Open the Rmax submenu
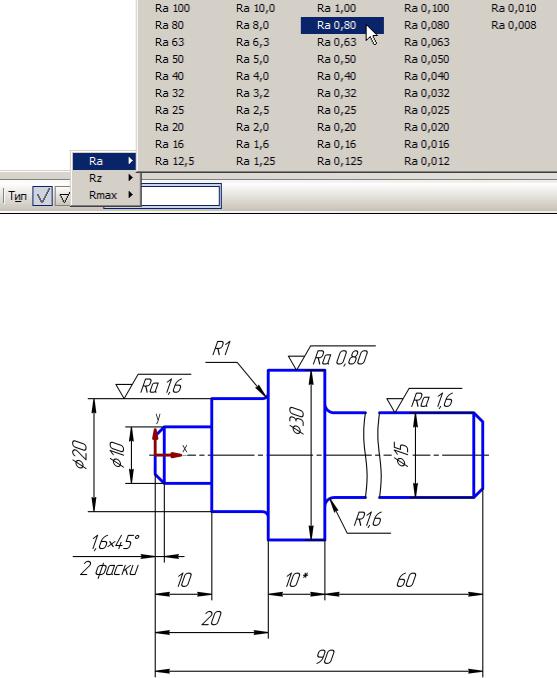The height and width of the screenshot is (678, 557). pyautogui.click(x=104, y=195)
